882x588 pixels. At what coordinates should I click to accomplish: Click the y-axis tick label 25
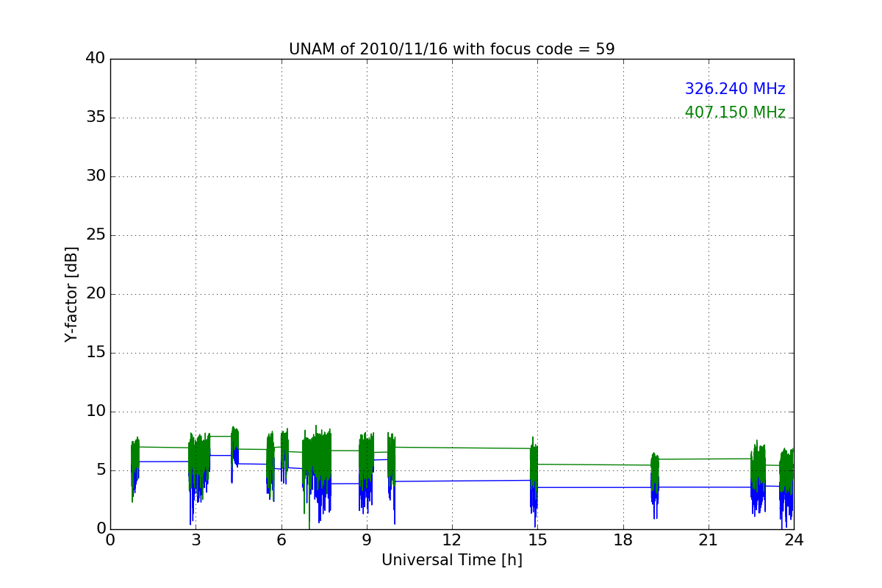96,235
